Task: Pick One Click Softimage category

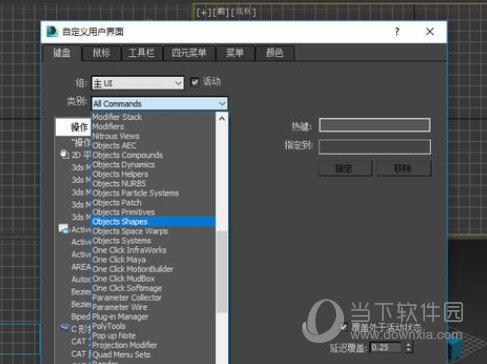Action: click(153, 288)
